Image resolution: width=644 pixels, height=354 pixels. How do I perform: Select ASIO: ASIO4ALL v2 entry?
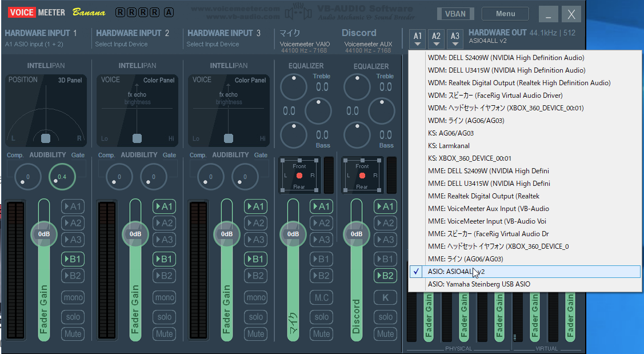(x=525, y=271)
